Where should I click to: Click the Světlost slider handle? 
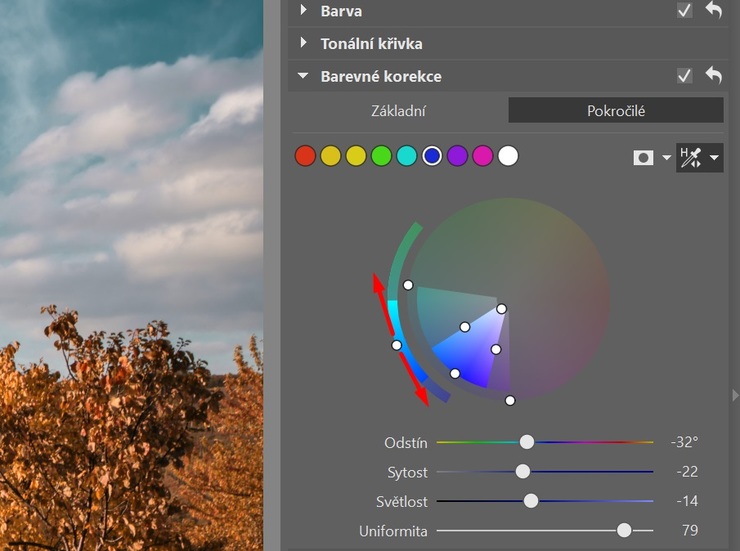tap(531, 501)
